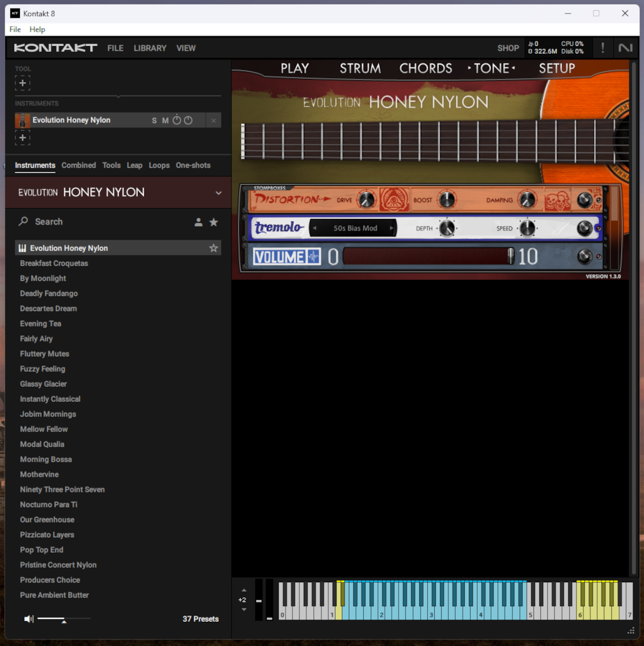Choose the Fluttery Mutes preset
The height and width of the screenshot is (646, 644).
pyautogui.click(x=45, y=354)
